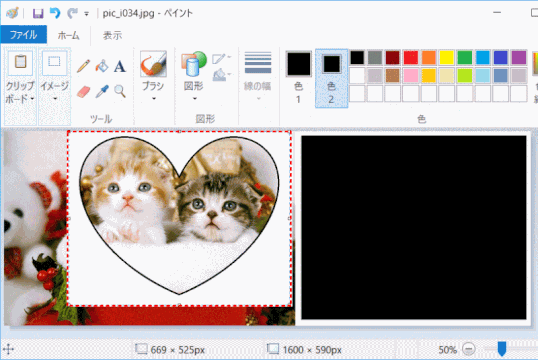The height and width of the screenshot is (360, 538).
Task: Open the Quick Access Toolbar customize arrow
Action: click(87, 14)
